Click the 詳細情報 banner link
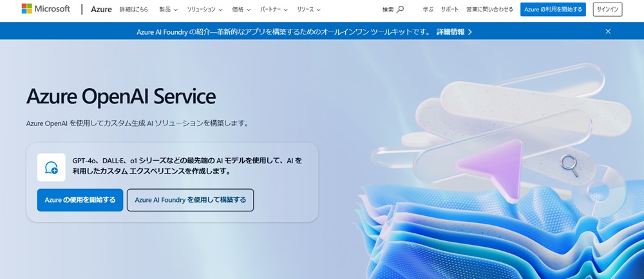 tap(451, 32)
